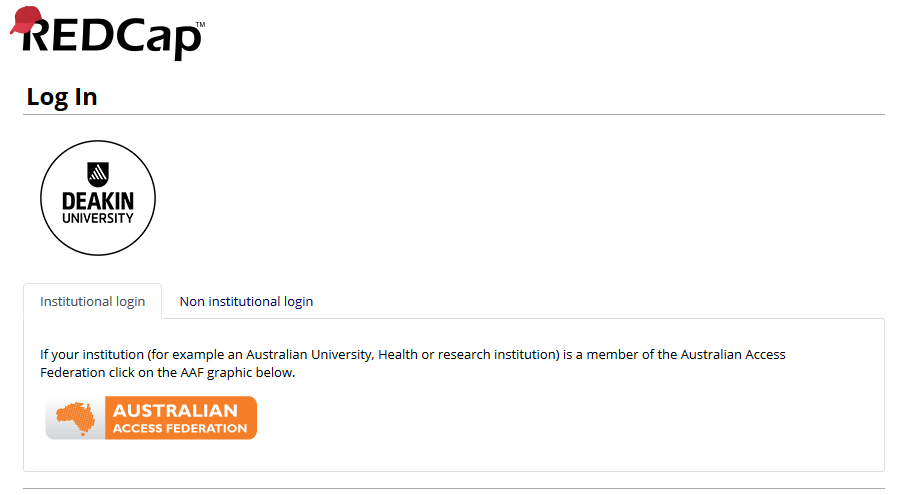Click the shield emblem inside the Deakin logo
Screen dimensions: 904x495
98,172
